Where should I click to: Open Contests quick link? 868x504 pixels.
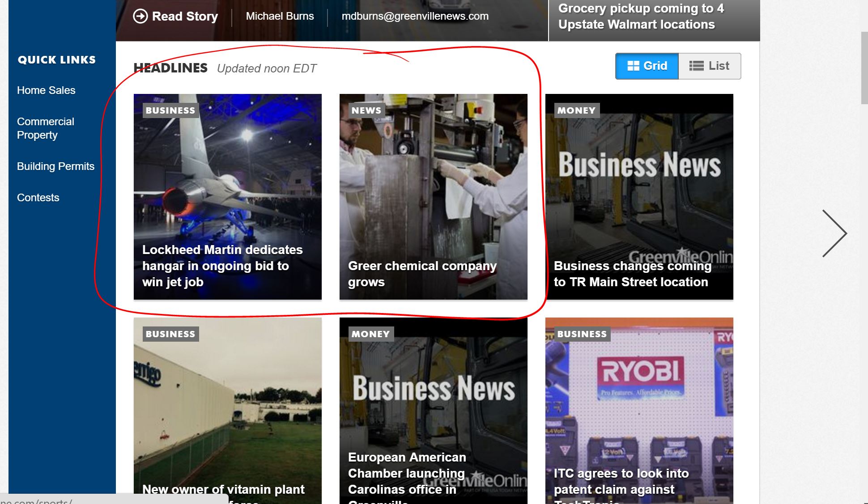pos(38,198)
